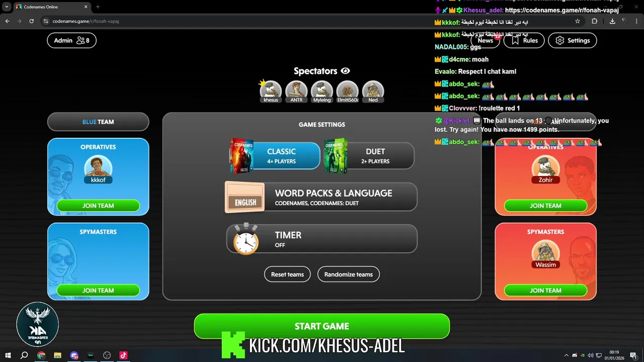The image size is (644, 362).
Task: Open the Rules bookmark button
Action: pyautogui.click(x=524, y=40)
